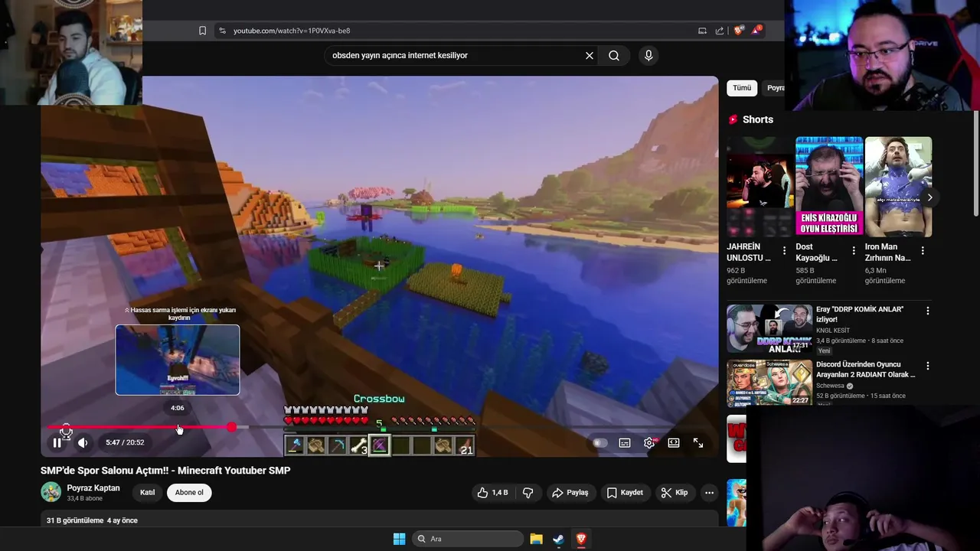Screen dimensions: 980x551
Task: Pause the YouTube video
Action: (x=57, y=442)
